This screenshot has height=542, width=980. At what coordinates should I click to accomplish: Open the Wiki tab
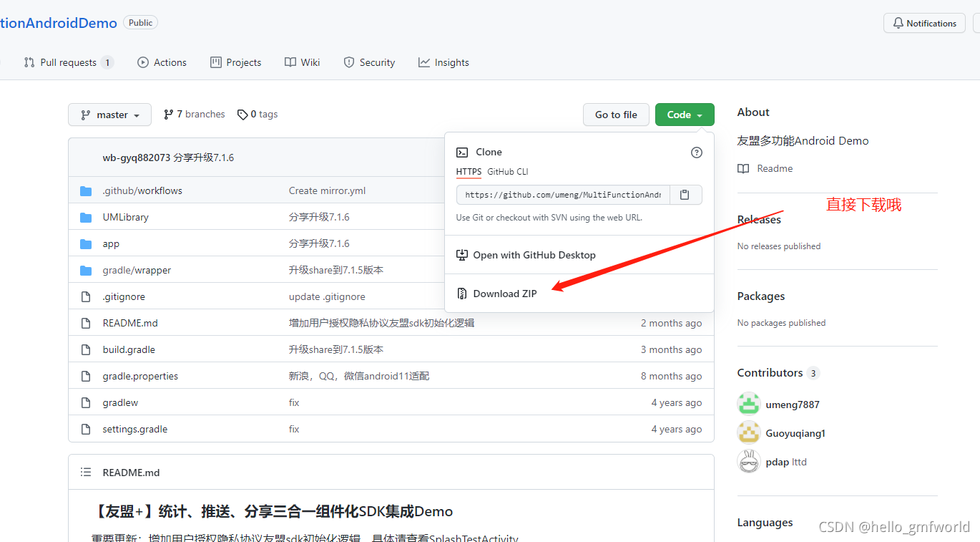[302, 62]
